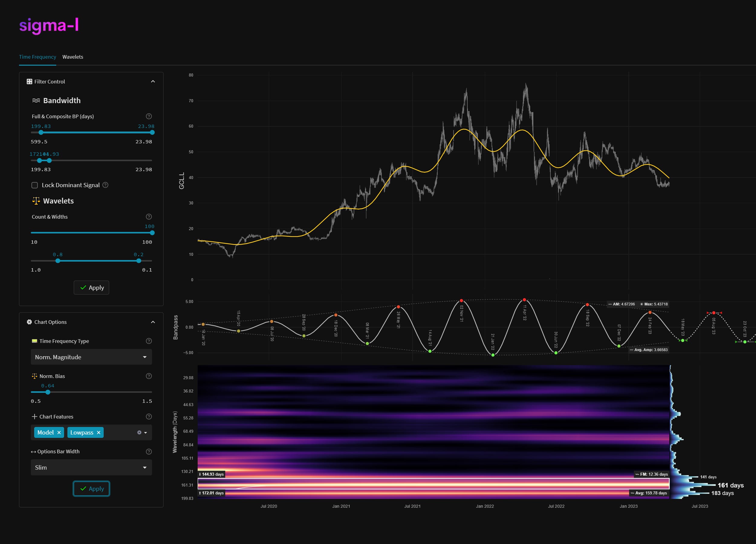This screenshot has width=756, height=544.
Task: Click help icon beside Full & Composite BP
Action: tap(149, 116)
